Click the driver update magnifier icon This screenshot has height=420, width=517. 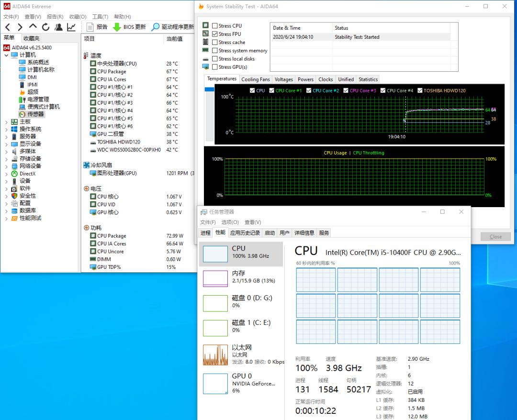coord(156,27)
